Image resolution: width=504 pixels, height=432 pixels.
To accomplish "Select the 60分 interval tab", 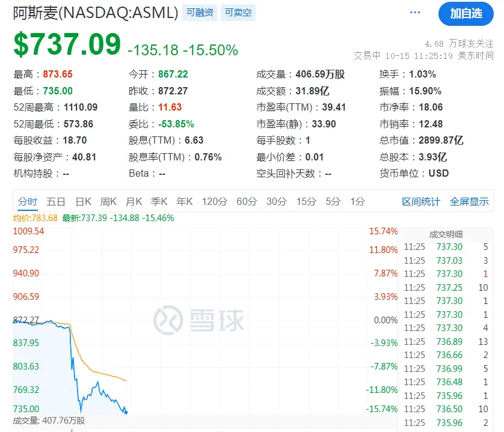I will click(x=247, y=201).
